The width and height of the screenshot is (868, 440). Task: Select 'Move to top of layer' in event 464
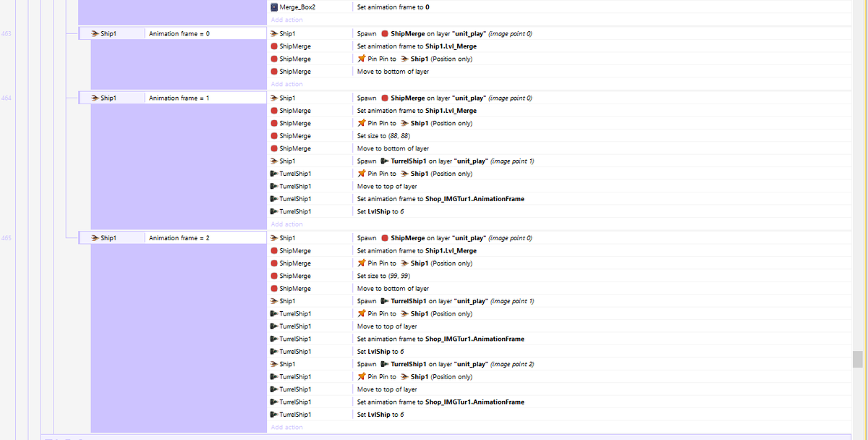387,186
